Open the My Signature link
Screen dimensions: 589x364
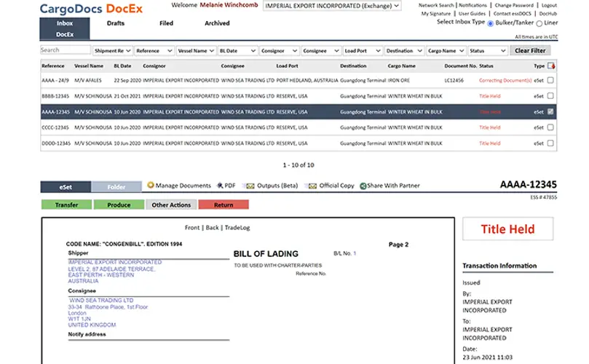click(435, 14)
